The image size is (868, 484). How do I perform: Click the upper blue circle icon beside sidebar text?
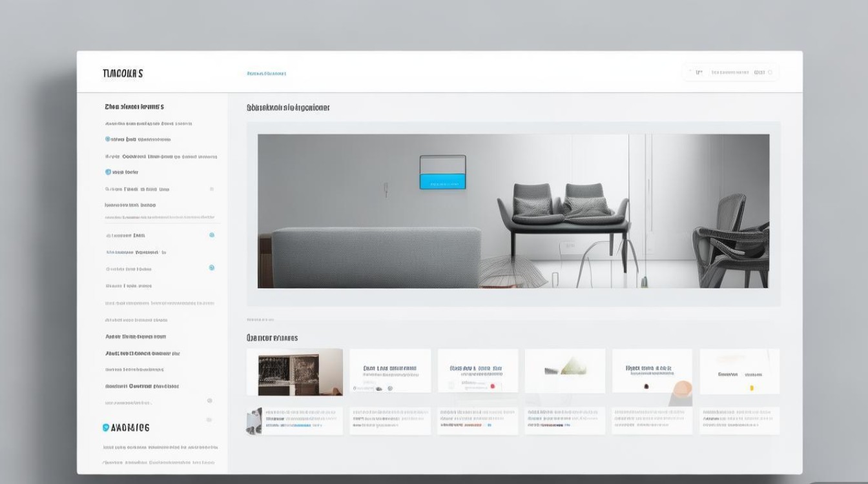(108, 139)
